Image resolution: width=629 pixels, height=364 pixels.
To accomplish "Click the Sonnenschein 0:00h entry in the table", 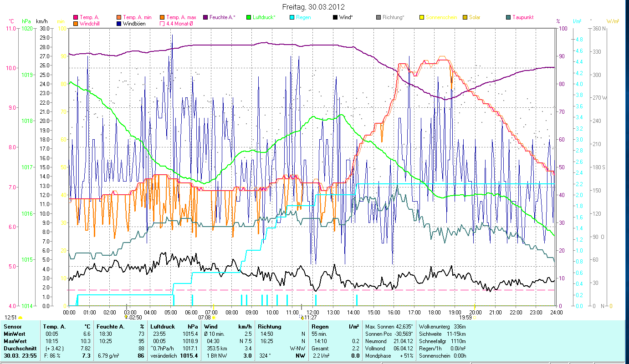I will click(x=442, y=355).
